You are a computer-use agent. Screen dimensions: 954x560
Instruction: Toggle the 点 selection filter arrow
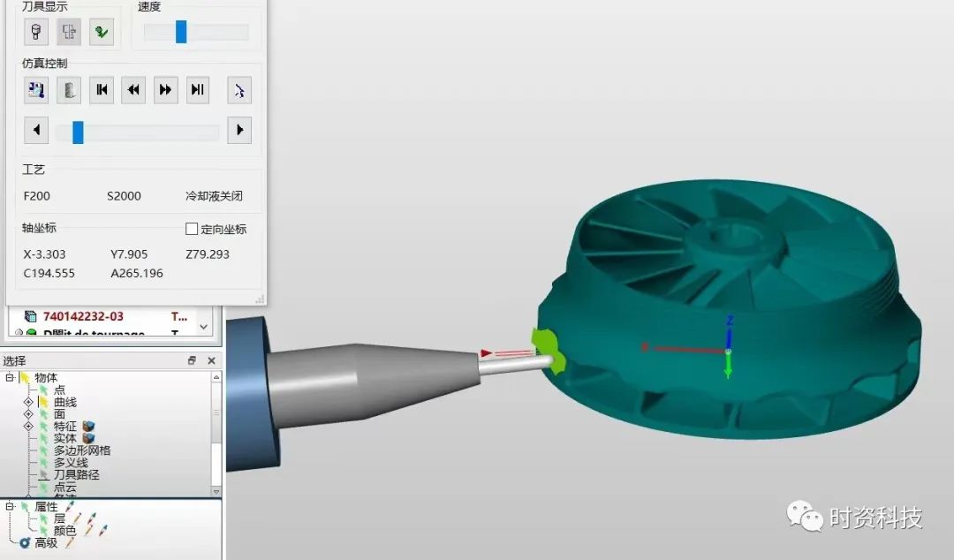pyautogui.click(x=44, y=390)
